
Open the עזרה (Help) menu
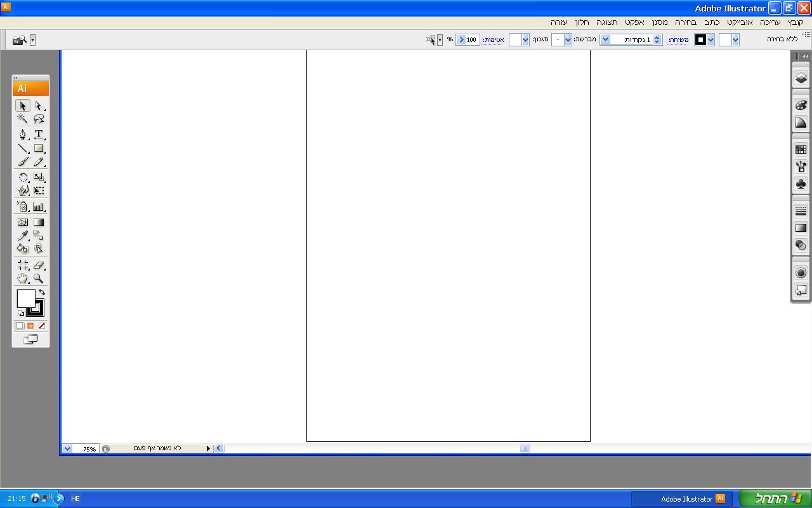tap(559, 22)
